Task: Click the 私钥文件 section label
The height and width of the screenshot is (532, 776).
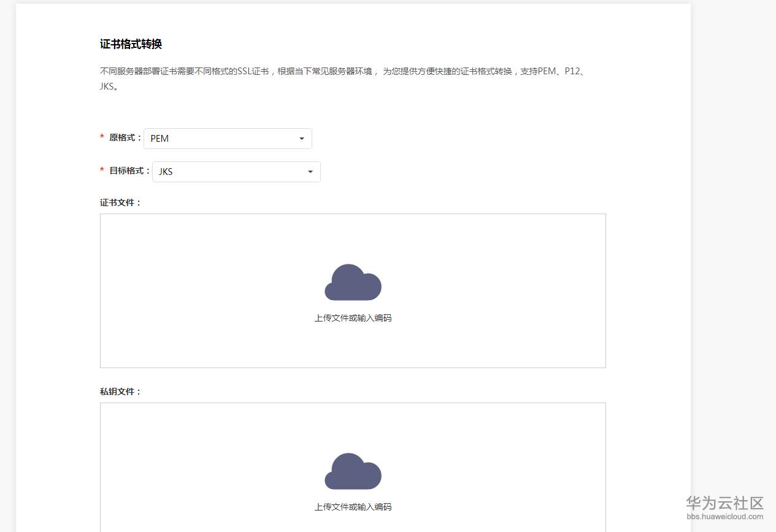Action: [x=121, y=391]
